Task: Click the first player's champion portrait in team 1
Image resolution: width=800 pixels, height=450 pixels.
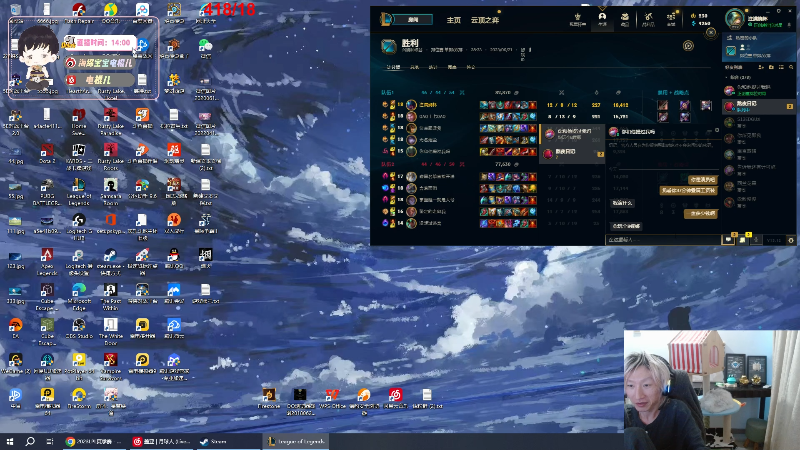Action: (411, 105)
